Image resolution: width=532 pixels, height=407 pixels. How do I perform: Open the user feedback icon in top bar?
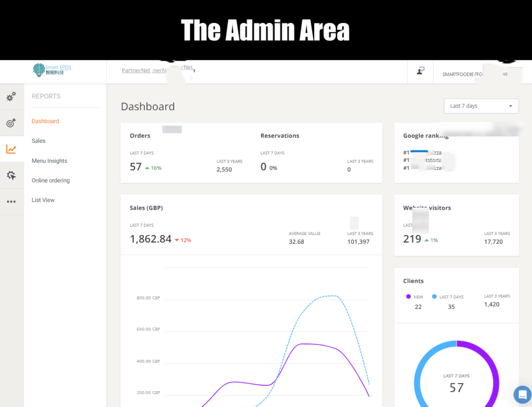click(x=420, y=72)
